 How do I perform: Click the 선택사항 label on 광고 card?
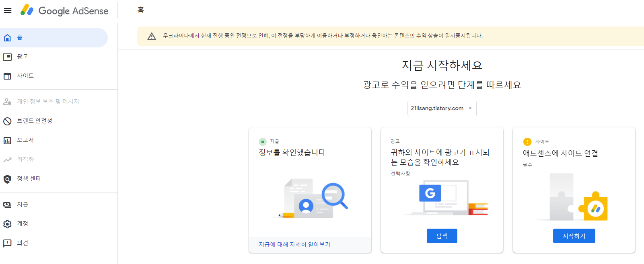pyautogui.click(x=400, y=174)
